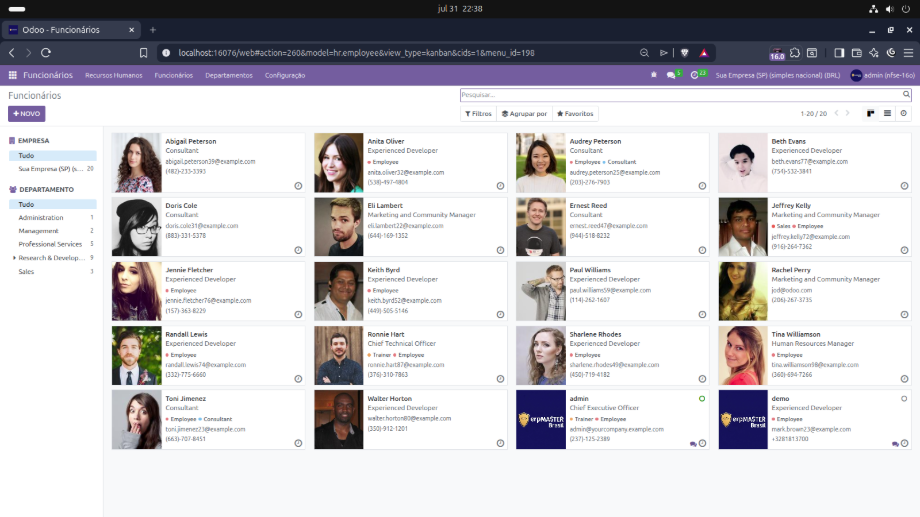
Task: Open browser extensions puzzle icon
Action: (x=794, y=53)
